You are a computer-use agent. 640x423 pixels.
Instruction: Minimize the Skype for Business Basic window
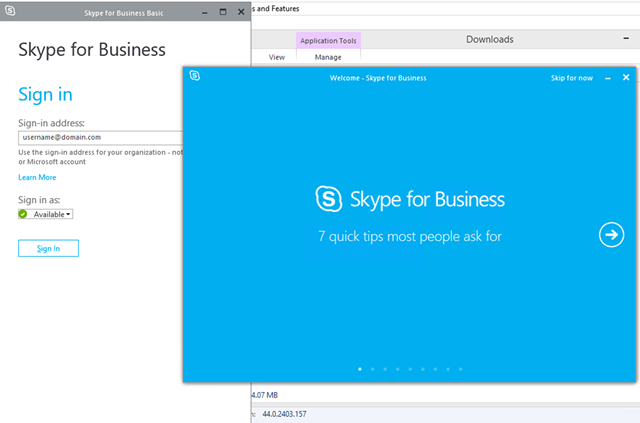pyautogui.click(x=204, y=12)
